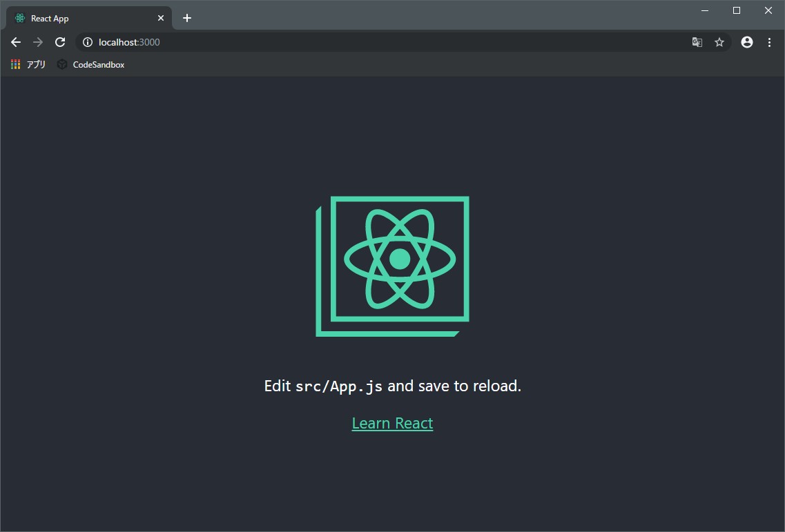
Task: Click the green React logo image
Action: (392, 266)
